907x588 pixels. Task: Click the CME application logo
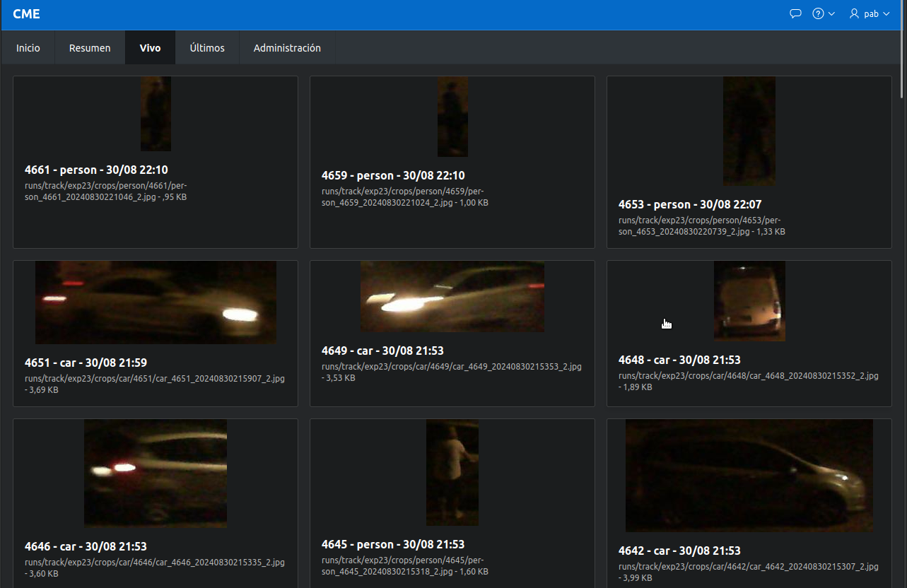(x=26, y=14)
